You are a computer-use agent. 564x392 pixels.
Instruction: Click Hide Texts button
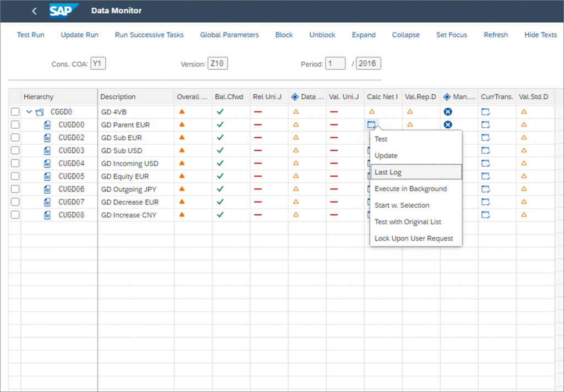click(541, 35)
